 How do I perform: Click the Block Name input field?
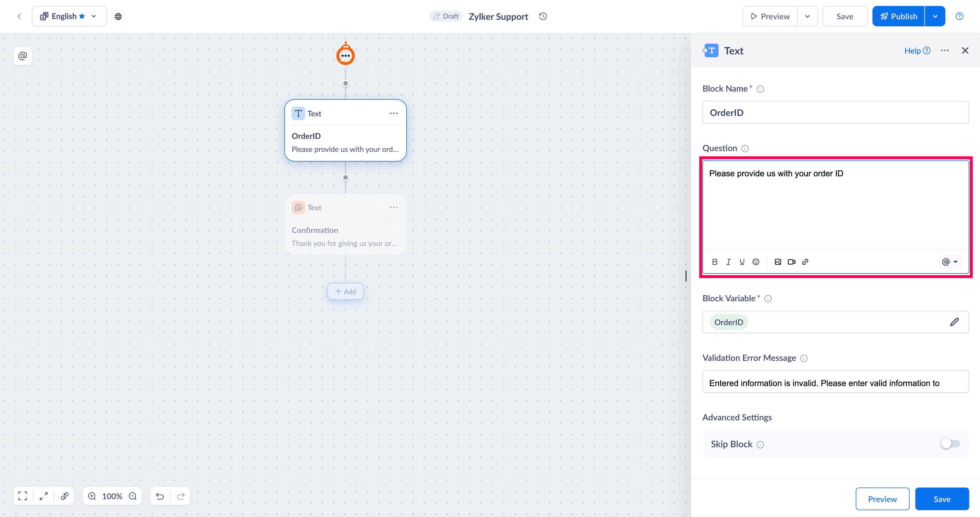835,113
